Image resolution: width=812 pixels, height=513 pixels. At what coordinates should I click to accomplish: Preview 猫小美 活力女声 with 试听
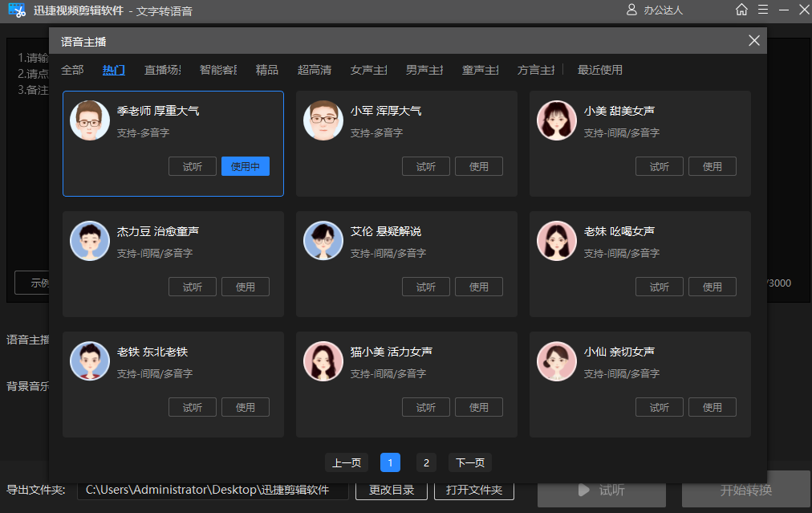click(x=426, y=407)
